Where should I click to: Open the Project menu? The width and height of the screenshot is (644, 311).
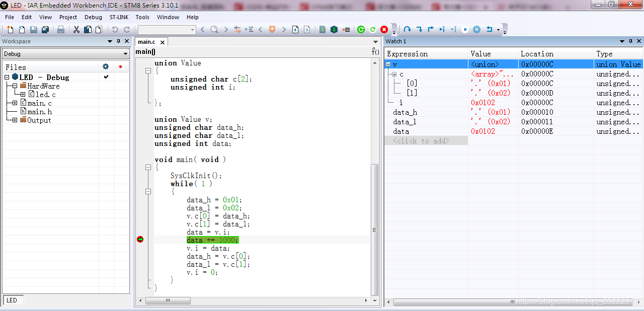click(68, 17)
